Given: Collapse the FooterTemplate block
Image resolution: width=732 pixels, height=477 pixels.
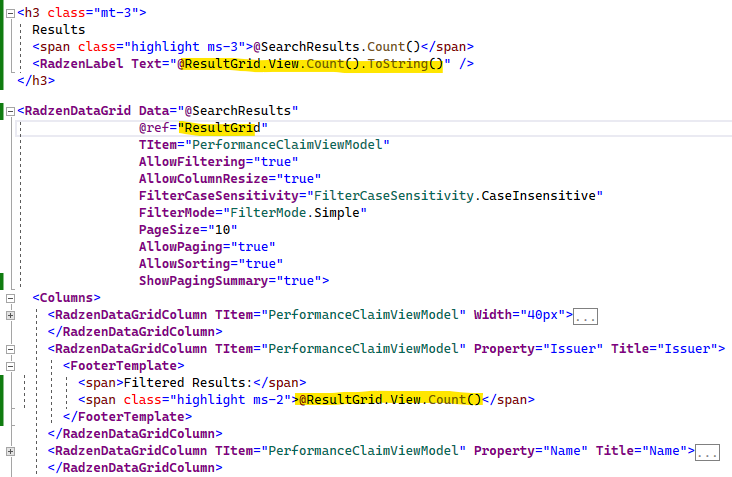Looking at the screenshot, I should (x=10, y=366).
